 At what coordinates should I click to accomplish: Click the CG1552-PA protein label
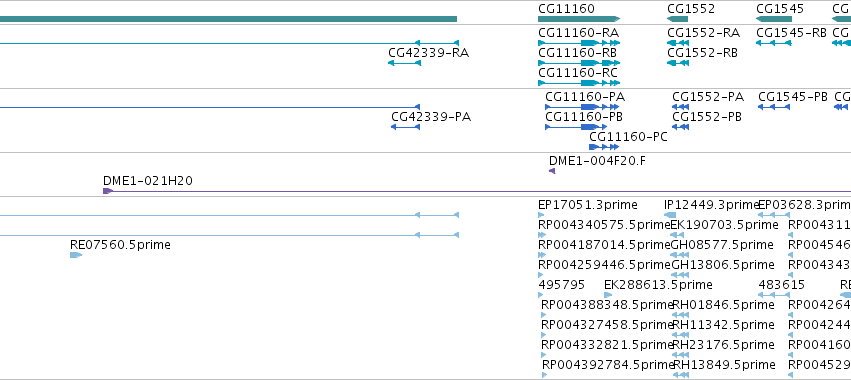pos(708,97)
